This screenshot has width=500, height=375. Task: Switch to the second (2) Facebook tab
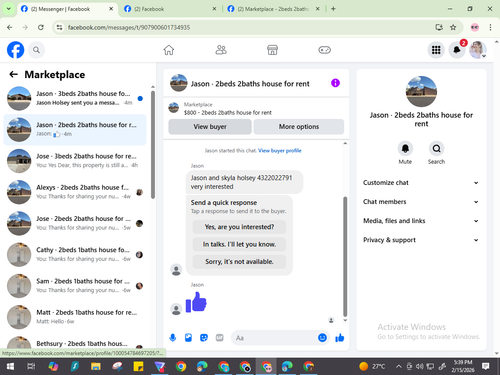[x=170, y=9]
